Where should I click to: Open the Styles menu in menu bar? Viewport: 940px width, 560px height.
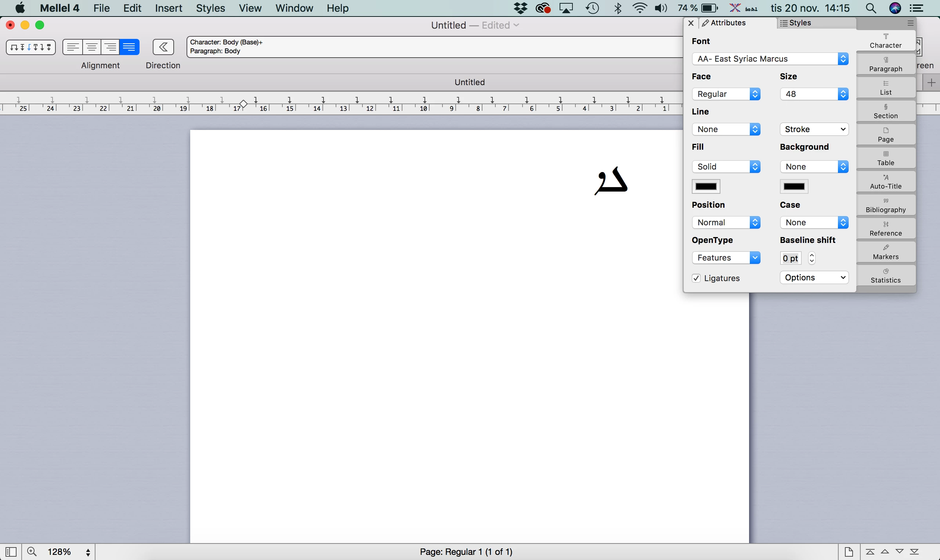pos(210,8)
